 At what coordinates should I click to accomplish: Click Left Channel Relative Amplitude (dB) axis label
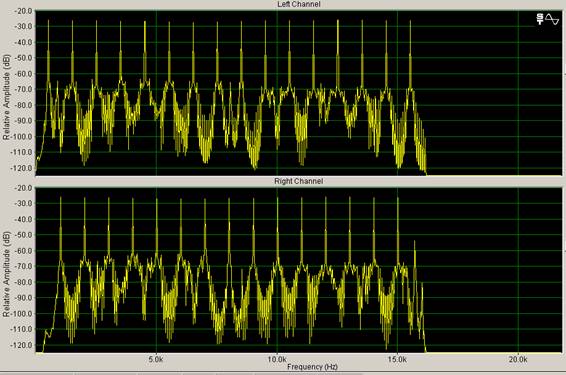click(x=6, y=97)
